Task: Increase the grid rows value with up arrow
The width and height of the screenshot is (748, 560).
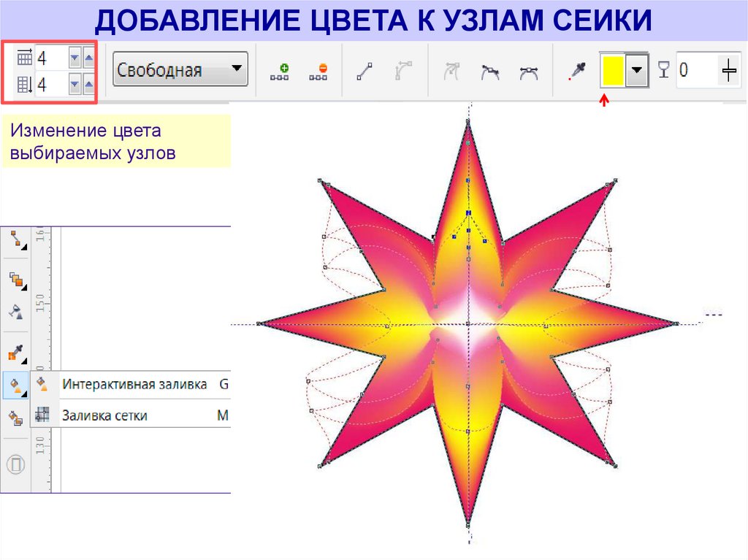Action: tap(88, 85)
